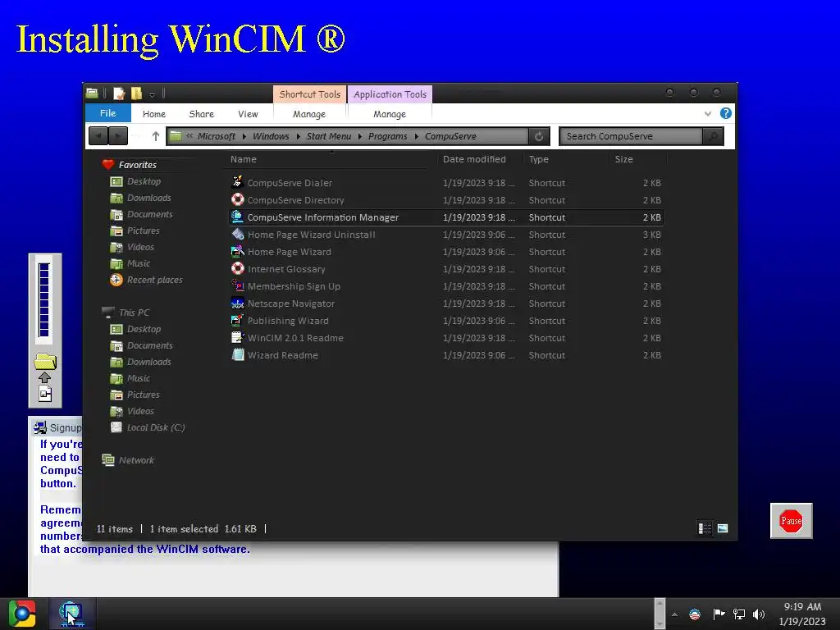840x630 pixels.
Task: Select Home Page Wizard Uninstall icon
Action: (237, 234)
